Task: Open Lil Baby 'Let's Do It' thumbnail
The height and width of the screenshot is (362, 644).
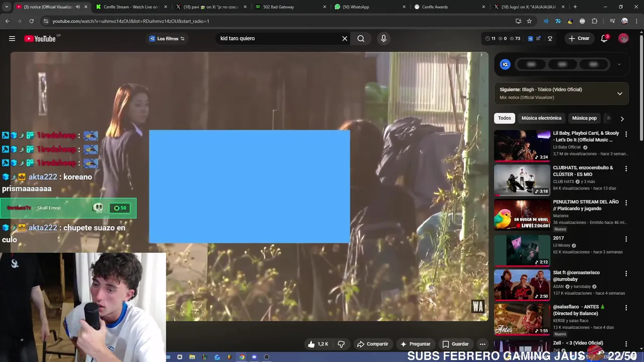Action: pos(522,146)
